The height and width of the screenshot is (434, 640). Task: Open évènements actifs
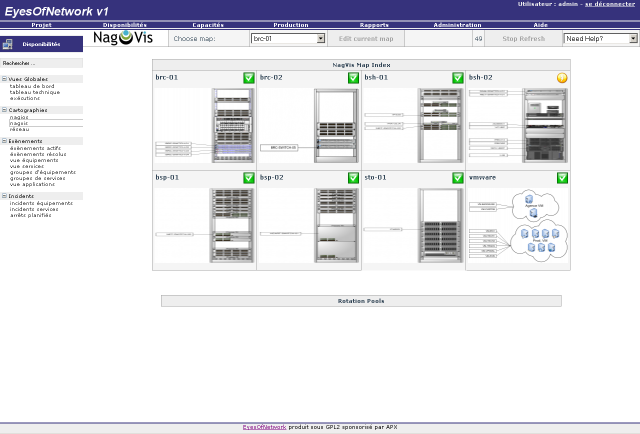35,148
